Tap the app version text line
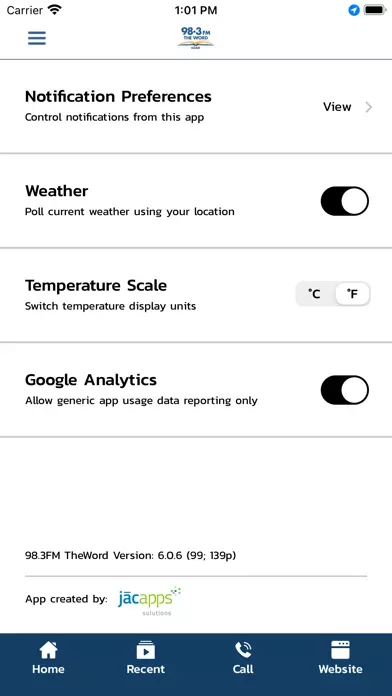392x696 pixels. click(131, 555)
